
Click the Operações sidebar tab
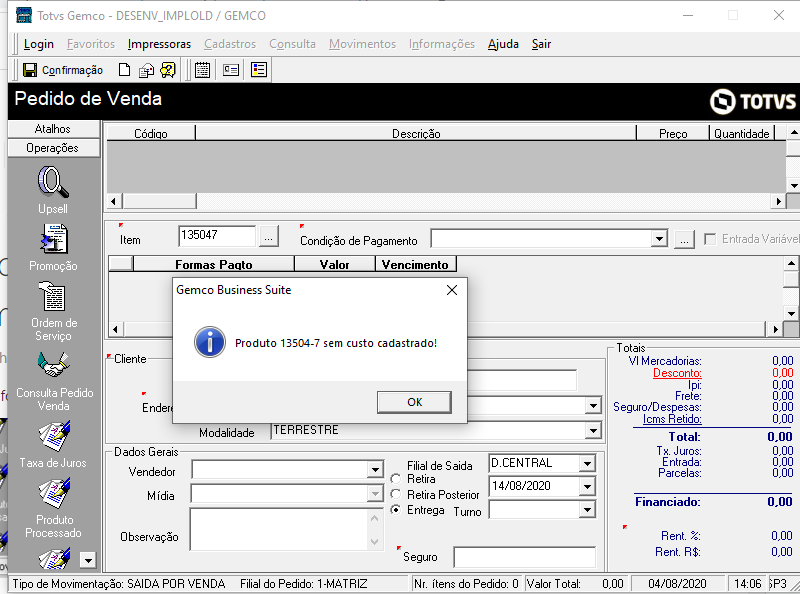54,148
